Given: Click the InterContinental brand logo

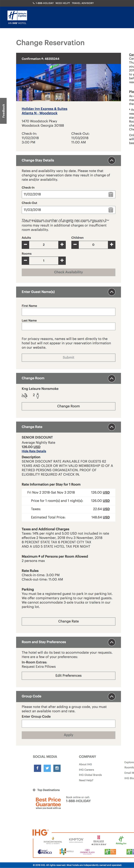Looking at the screenshot, I should point(53,841).
